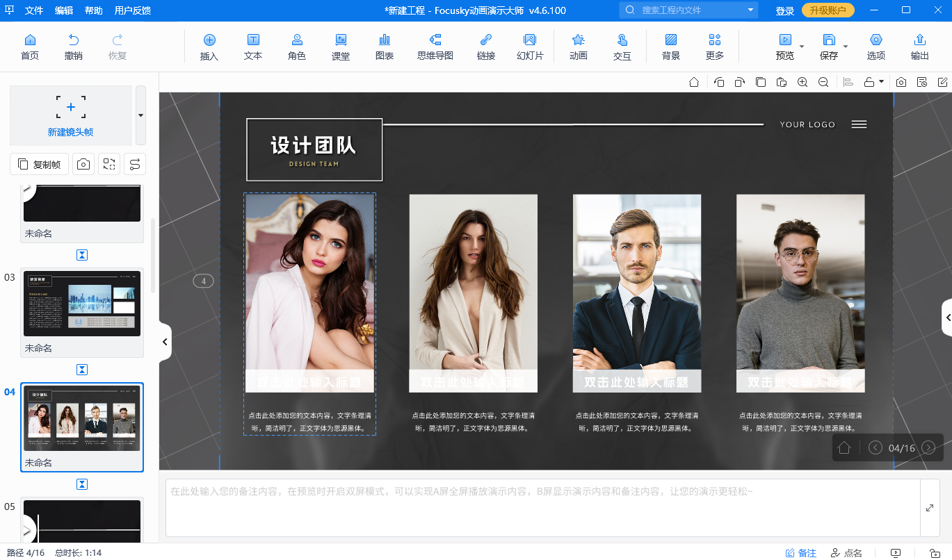Open the 保存 save dropdown arrow
This screenshot has height=560, width=952.
pyautogui.click(x=846, y=47)
